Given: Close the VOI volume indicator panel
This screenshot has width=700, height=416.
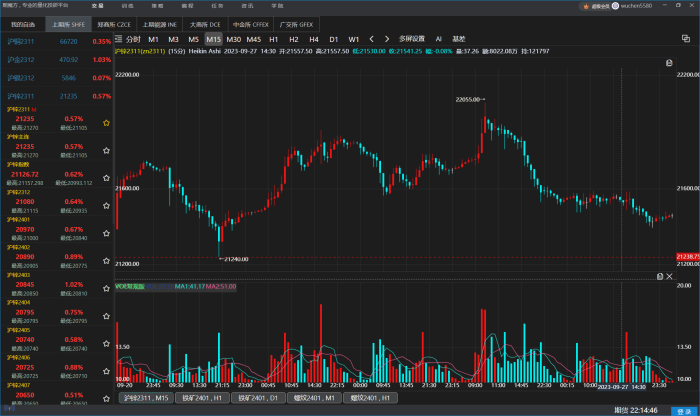Looking at the screenshot, I should tap(669, 275).
